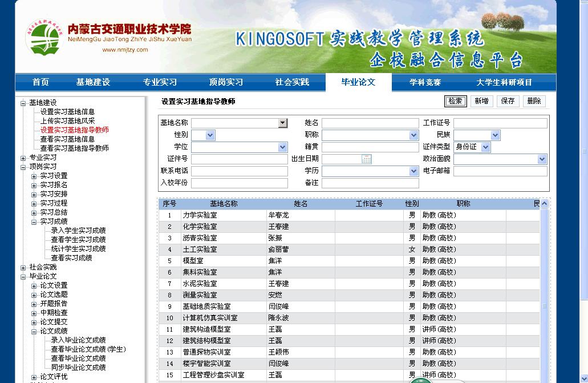Screen dimensions: 588x383
Task: Collapse the 实习成绩 tree node
Action: 34,221
